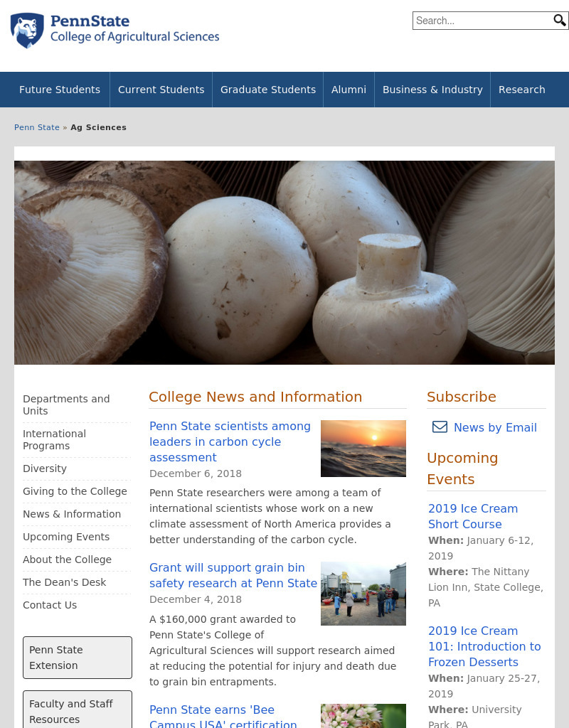This screenshot has width=569, height=728.
Task: Open the Graduate Students menu
Action: [268, 90]
